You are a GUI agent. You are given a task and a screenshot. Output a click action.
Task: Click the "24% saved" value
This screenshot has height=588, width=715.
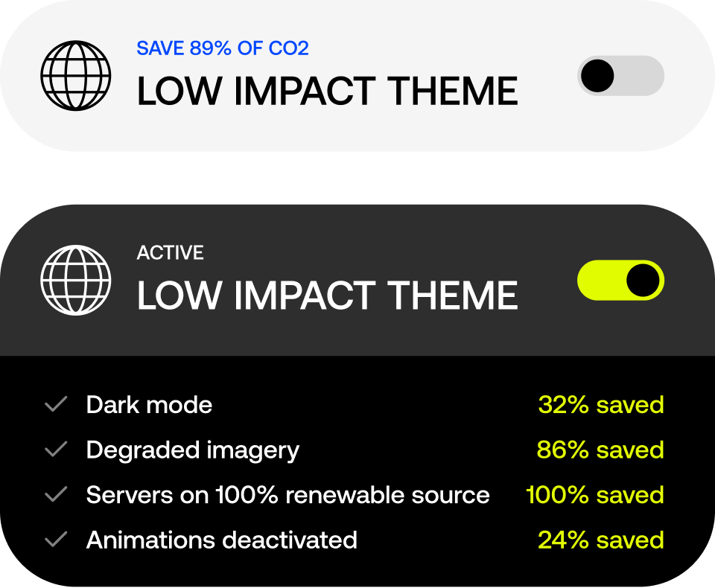600,540
